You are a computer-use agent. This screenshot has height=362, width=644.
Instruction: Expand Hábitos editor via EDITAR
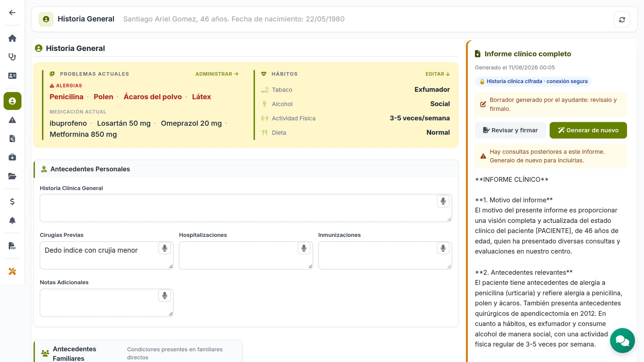tap(437, 74)
